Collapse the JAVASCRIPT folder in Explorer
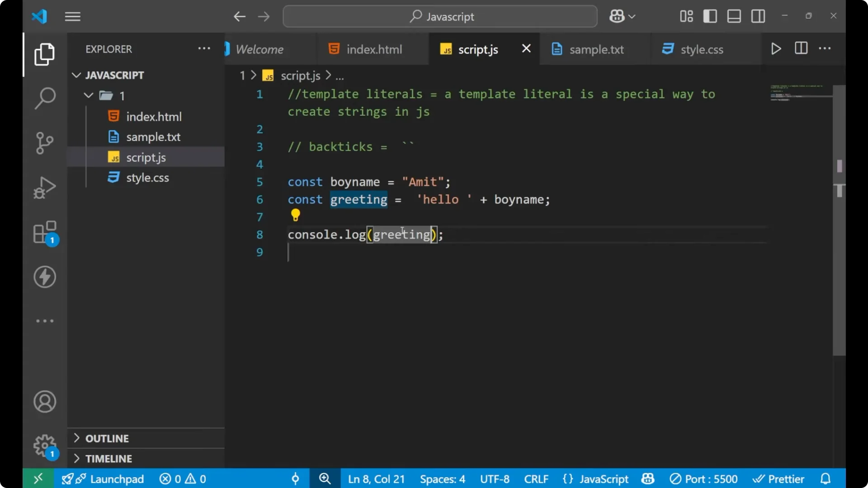Screen dimensions: 868x488 [76, 75]
